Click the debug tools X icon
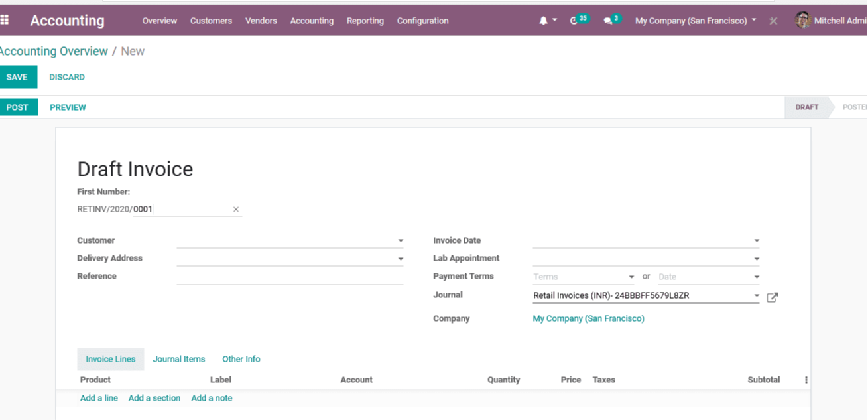 773,21
